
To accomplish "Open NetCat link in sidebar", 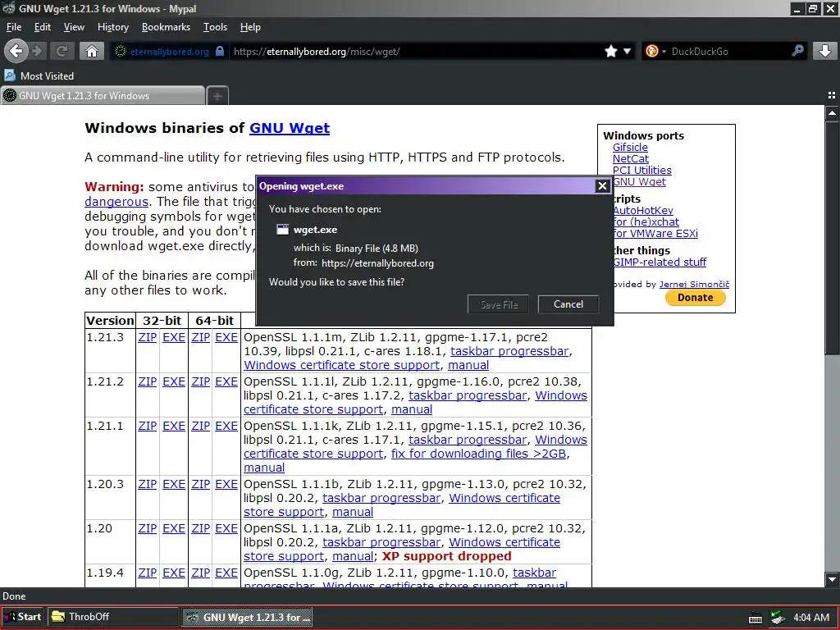I will click(x=631, y=158).
